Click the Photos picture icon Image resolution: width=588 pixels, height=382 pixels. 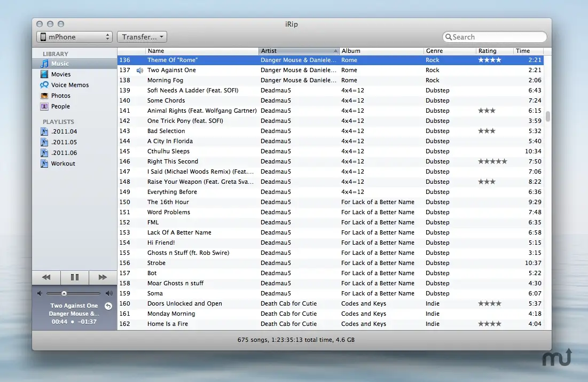(44, 96)
